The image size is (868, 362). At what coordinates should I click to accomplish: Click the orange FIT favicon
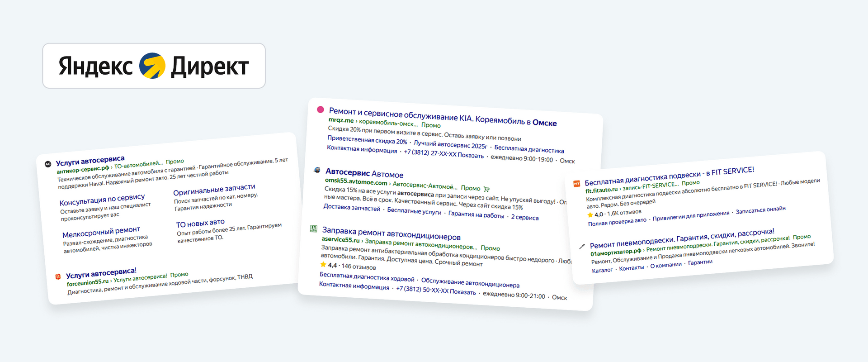coord(577,184)
